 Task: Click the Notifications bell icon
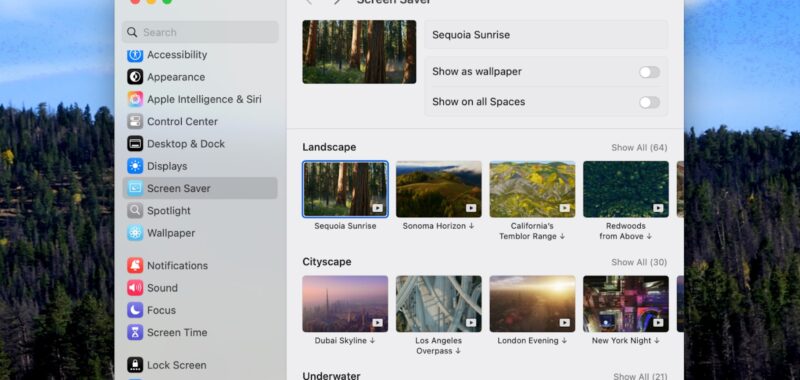click(135, 265)
